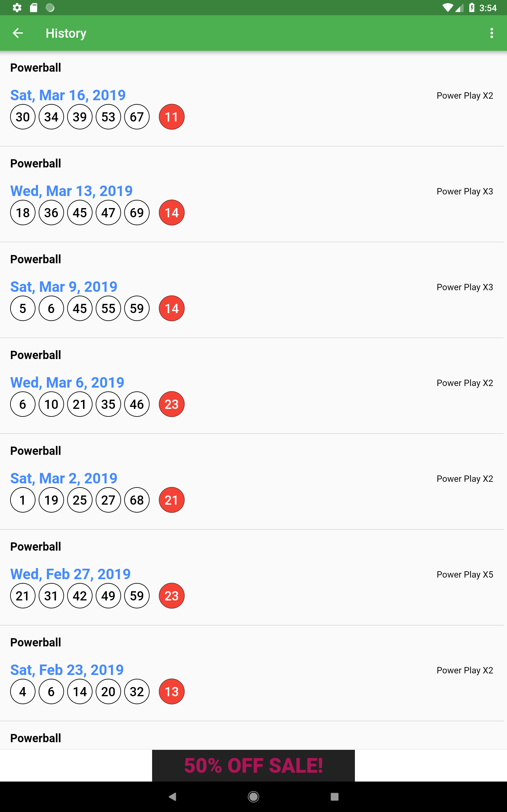Open the Wed, Mar 6, 2019 drawing
507x812 pixels.
67,382
